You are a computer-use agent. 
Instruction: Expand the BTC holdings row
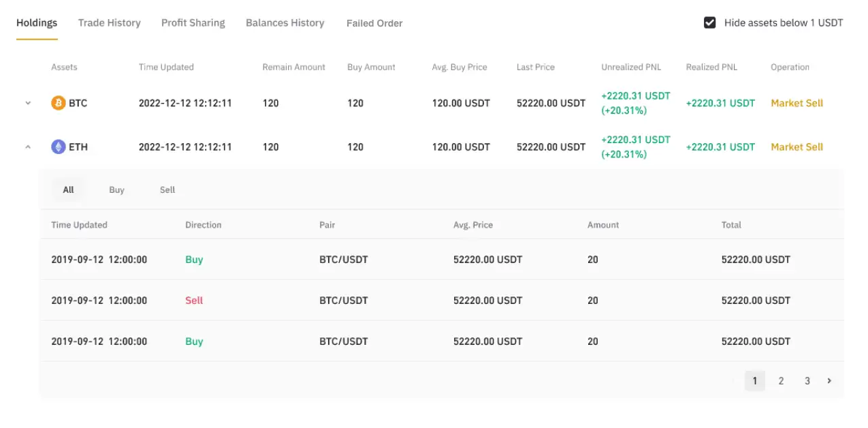click(28, 104)
